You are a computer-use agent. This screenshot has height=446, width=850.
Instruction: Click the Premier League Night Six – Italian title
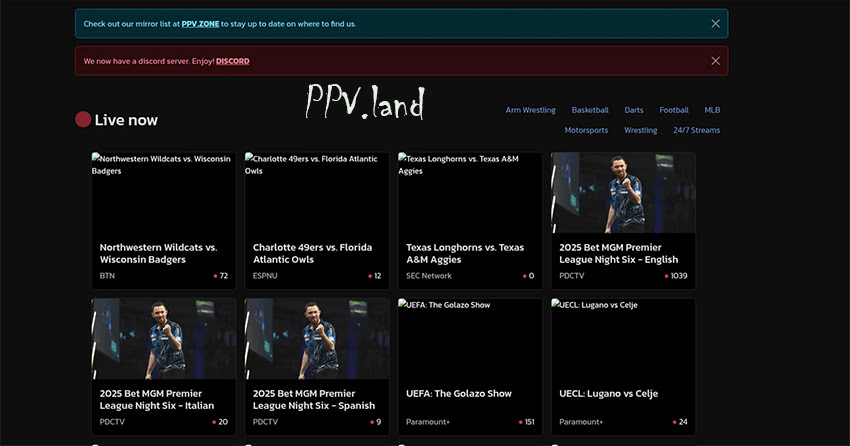point(157,399)
